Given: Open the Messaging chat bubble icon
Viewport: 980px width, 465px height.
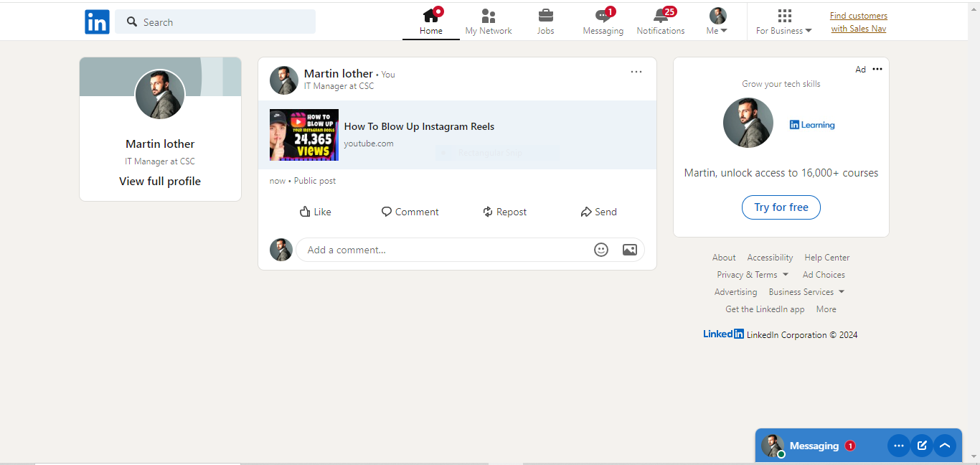Looking at the screenshot, I should click(603, 16).
